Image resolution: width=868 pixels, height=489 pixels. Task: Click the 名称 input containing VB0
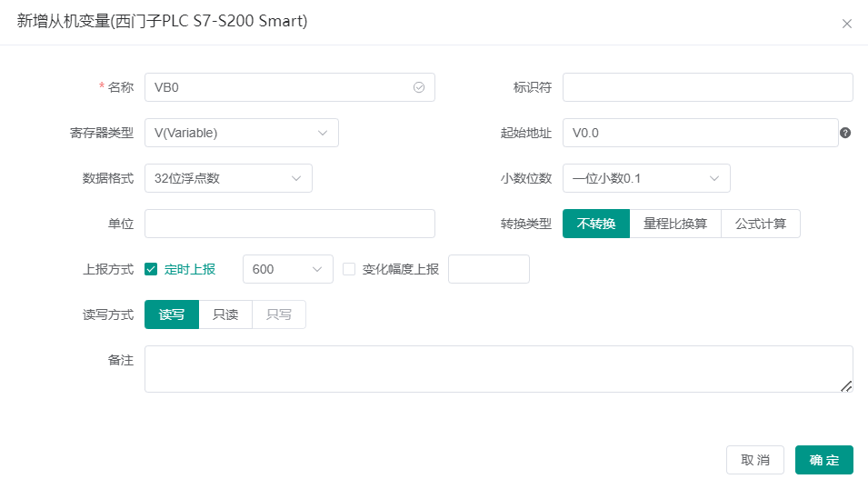pyautogui.click(x=290, y=87)
